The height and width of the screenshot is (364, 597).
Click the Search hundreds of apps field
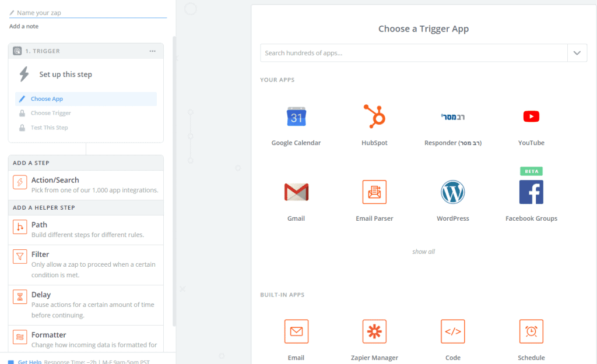[414, 53]
